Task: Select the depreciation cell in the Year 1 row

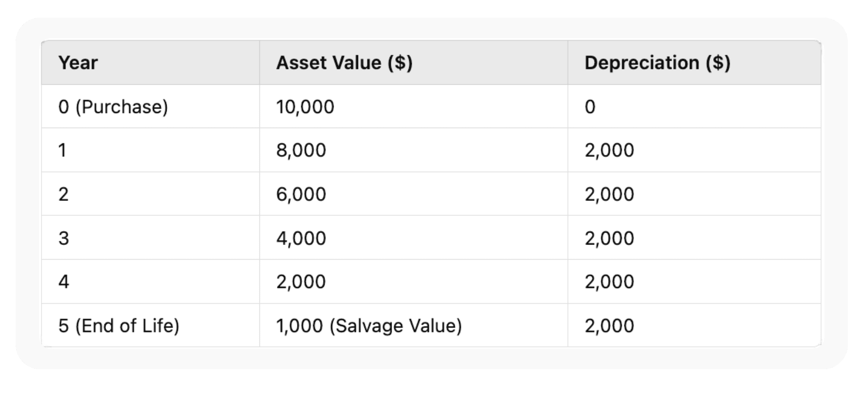Action: tap(609, 150)
